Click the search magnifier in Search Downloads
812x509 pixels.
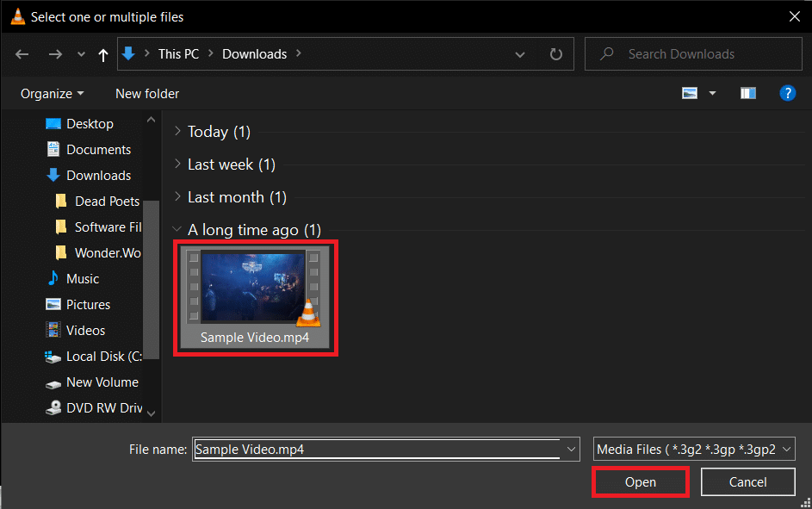coord(605,53)
